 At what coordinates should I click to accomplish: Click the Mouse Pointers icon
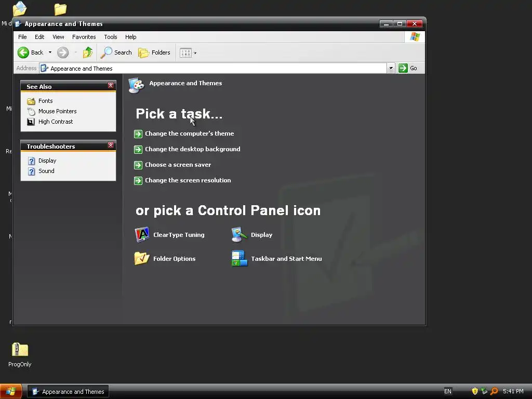(31, 111)
